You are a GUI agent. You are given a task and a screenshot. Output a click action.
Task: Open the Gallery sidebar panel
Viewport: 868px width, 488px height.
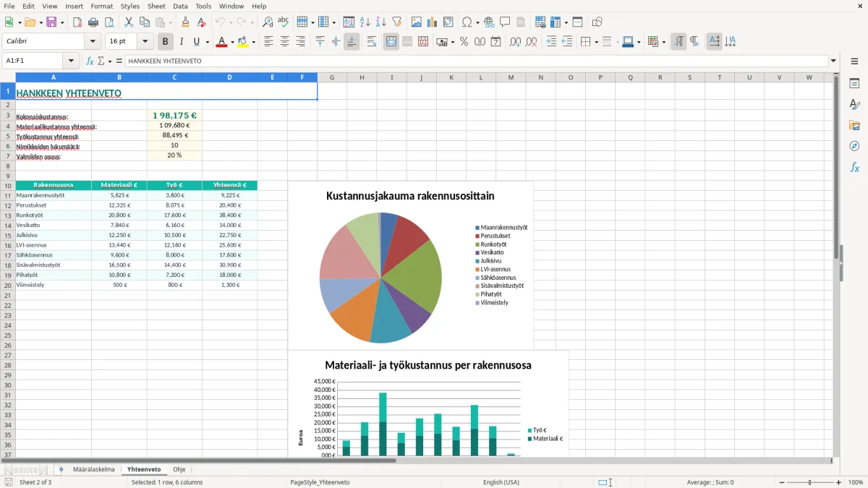[854, 125]
